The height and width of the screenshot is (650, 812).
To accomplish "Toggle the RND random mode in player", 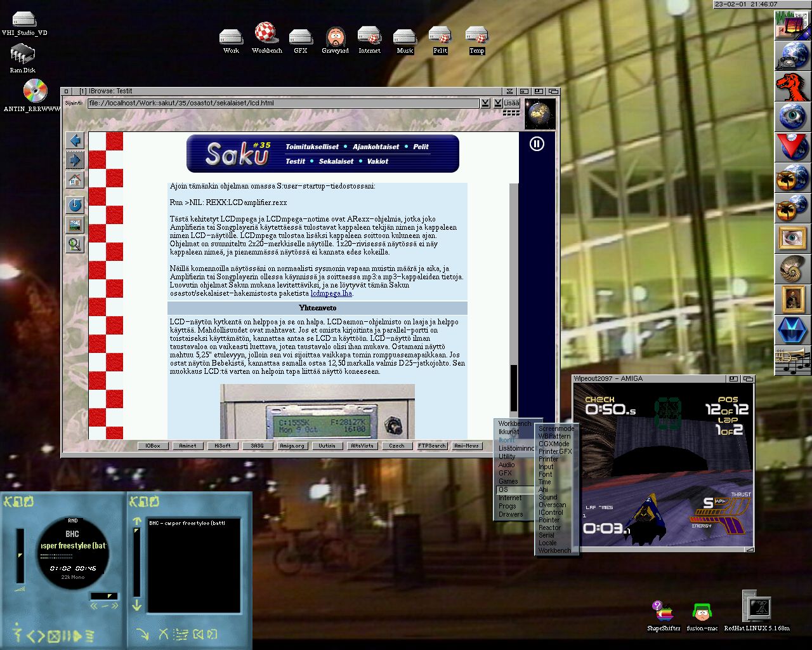I will pyautogui.click(x=72, y=521).
